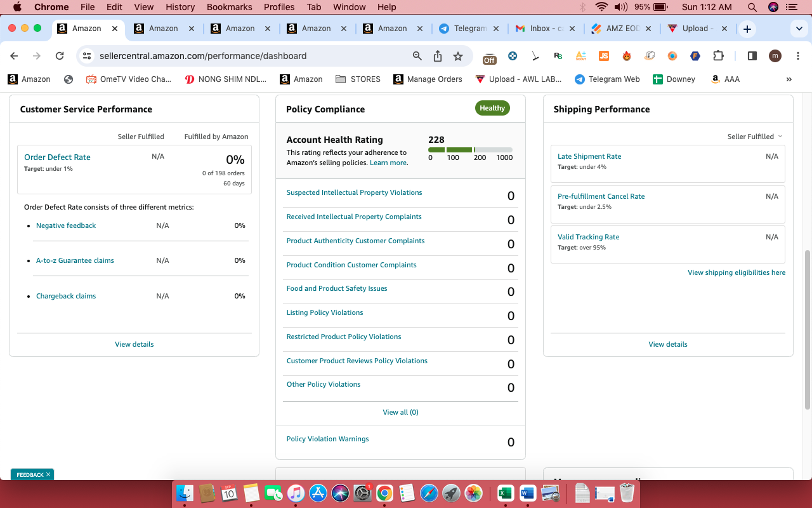This screenshot has height=508, width=812.
Task: Show more bookmarks via double chevron
Action: point(789,79)
